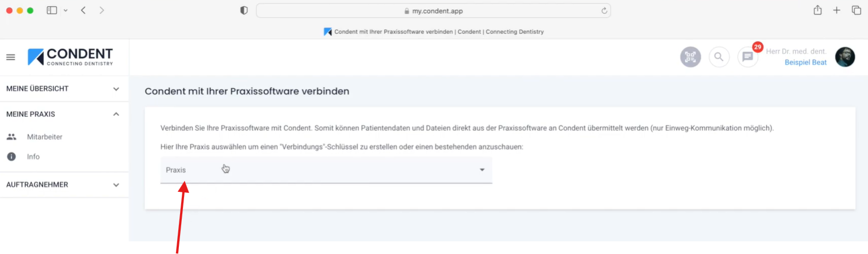Image resolution: width=868 pixels, height=254 pixels.
Task: Open messages icon with 29 badge
Action: tap(748, 57)
